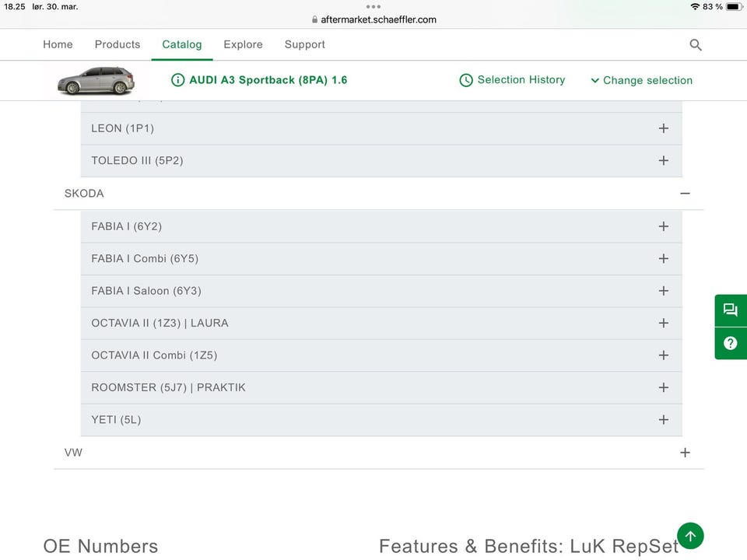The height and width of the screenshot is (560, 747).
Task: Expand FABIA I (6Y2) plus icon
Action: tap(663, 226)
